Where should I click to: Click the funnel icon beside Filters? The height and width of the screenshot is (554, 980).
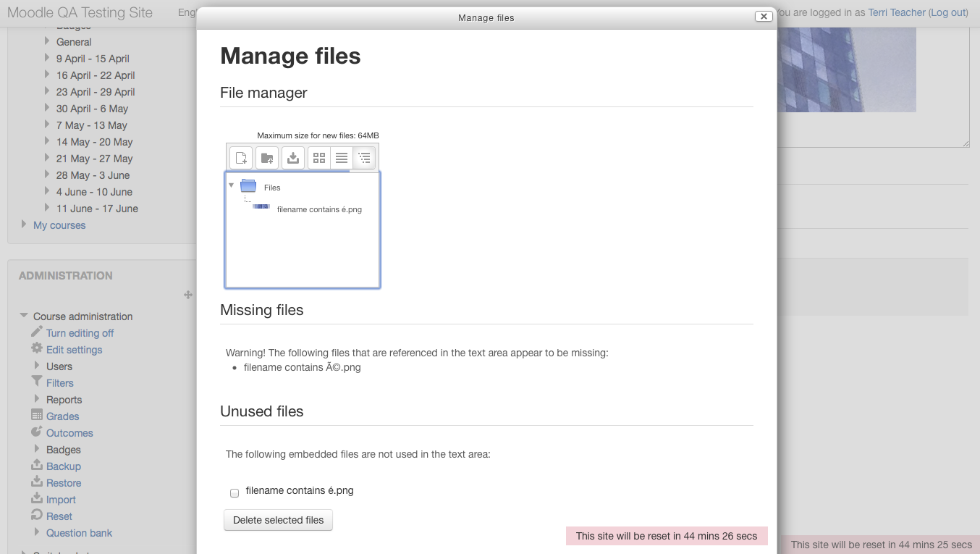tap(37, 382)
